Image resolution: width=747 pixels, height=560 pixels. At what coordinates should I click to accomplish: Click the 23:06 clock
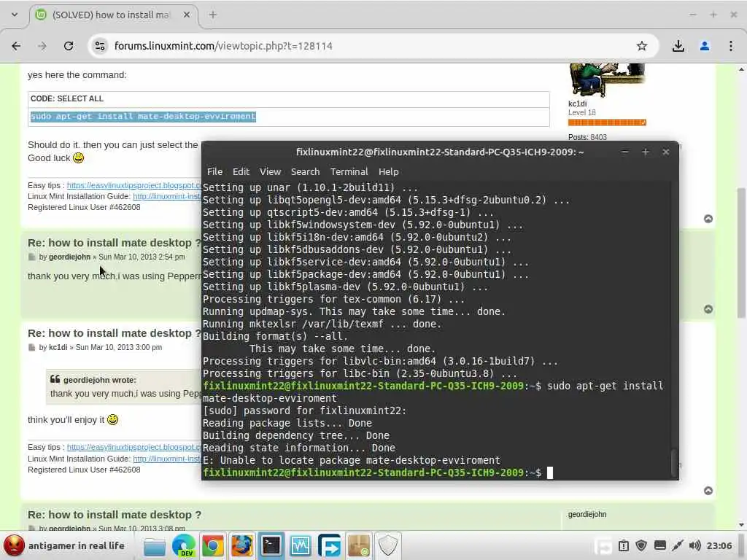point(719,545)
